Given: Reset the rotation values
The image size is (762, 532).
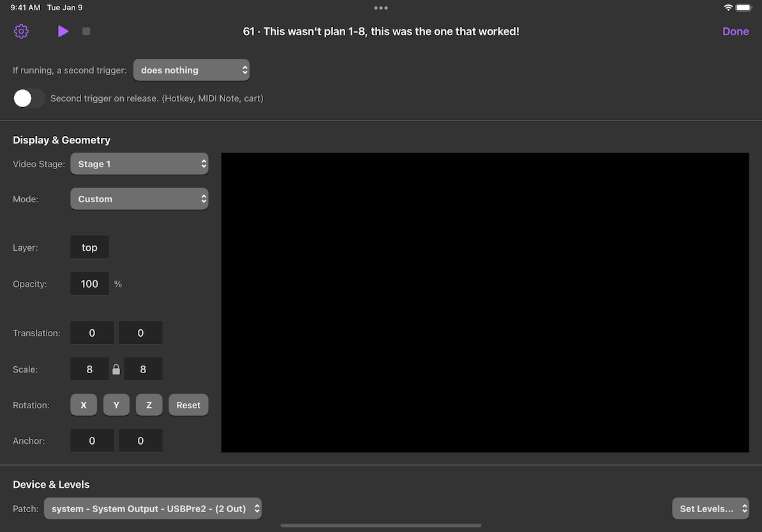Looking at the screenshot, I should click(188, 404).
